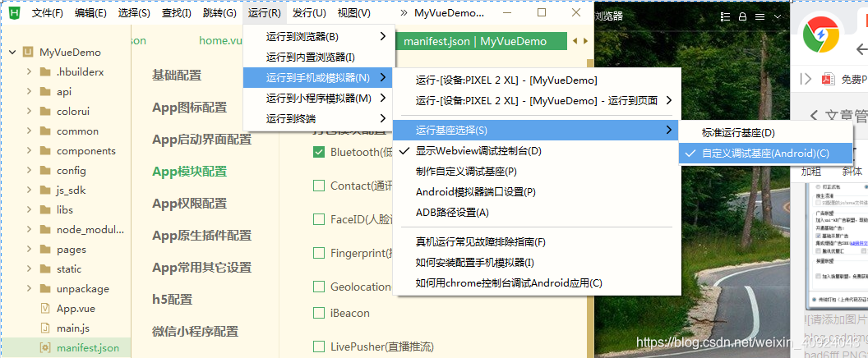Click the unpackage folder icon

tap(46, 289)
